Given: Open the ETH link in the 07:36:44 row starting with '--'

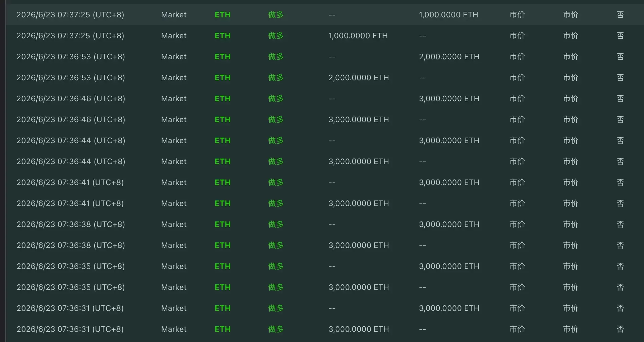Looking at the screenshot, I should pos(223,141).
